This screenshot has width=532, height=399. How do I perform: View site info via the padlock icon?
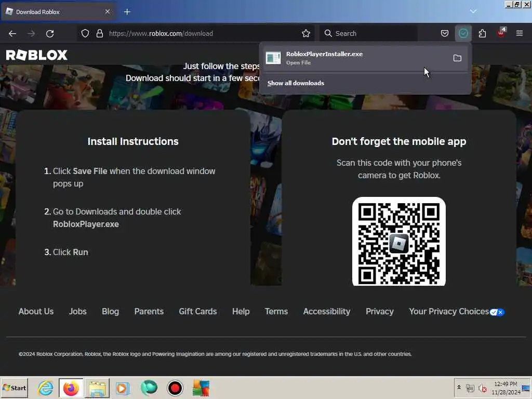click(x=99, y=33)
